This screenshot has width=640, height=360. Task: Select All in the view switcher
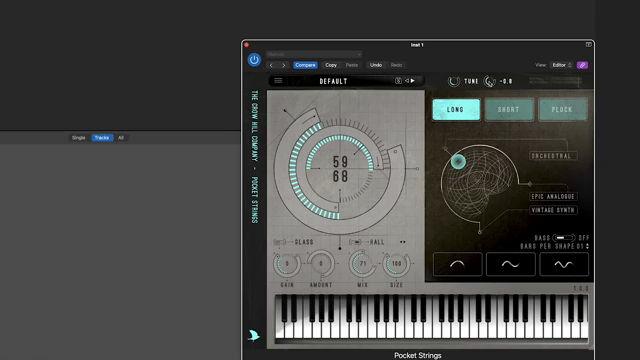[121, 138]
